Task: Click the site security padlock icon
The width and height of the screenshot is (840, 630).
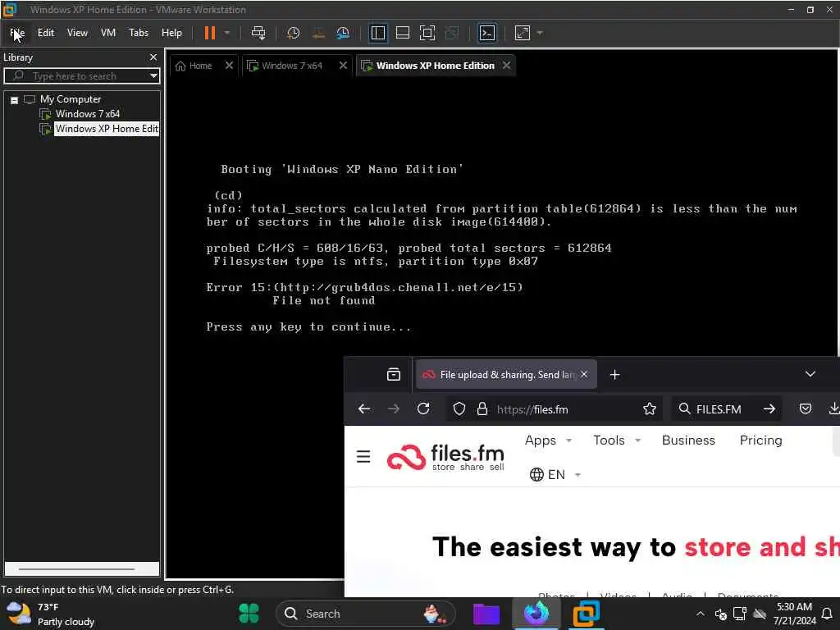Action: point(482,409)
